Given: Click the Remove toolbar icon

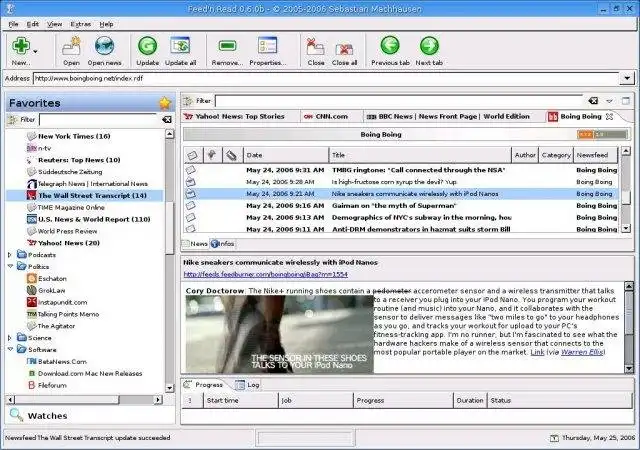Looking at the screenshot, I should click(x=227, y=46).
